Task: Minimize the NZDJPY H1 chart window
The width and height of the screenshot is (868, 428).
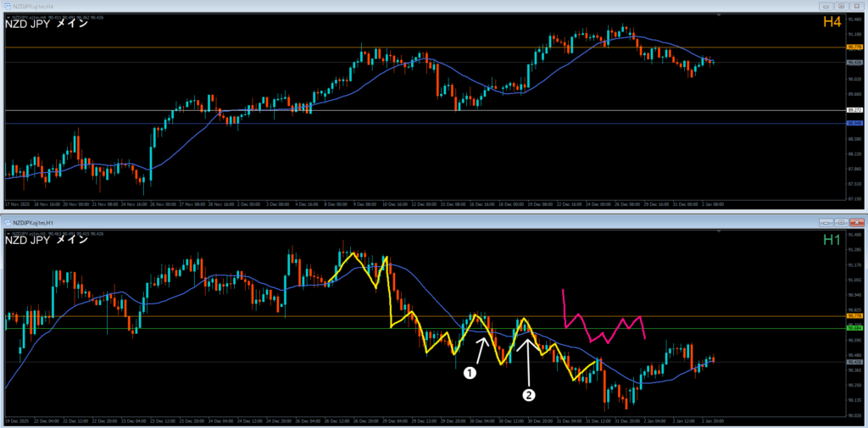Action: click(826, 222)
